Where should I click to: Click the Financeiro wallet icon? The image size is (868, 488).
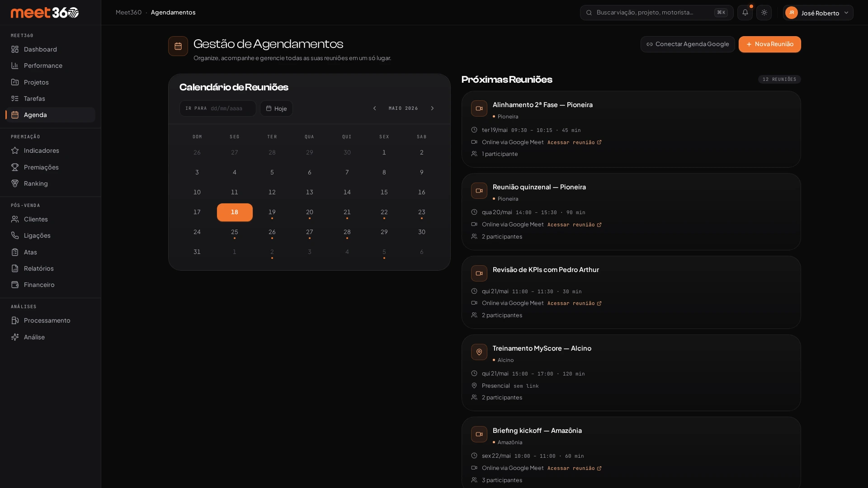coord(15,285)
